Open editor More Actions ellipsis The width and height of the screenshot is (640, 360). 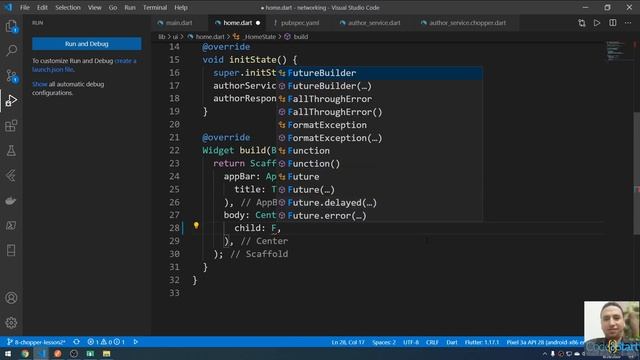pos(628,23)
